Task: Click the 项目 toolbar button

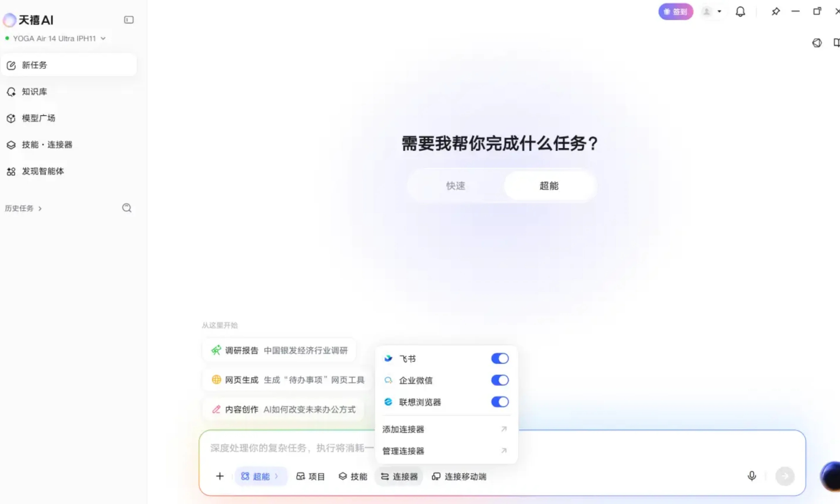Action: 310,476
